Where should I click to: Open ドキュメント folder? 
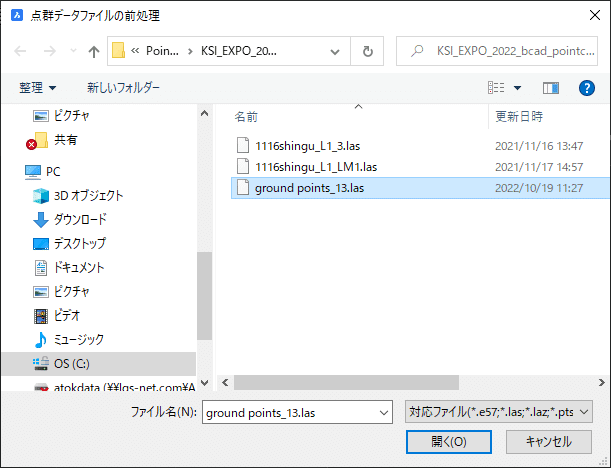coord(69,268)
